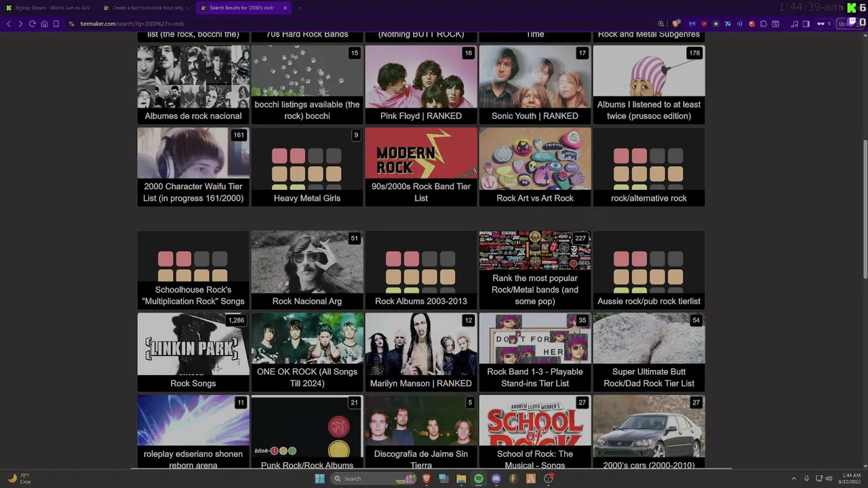Screen dimensions: 868x488
Task: Open a new browser tab
Action: pyautogui.click(x=300, y=8)
